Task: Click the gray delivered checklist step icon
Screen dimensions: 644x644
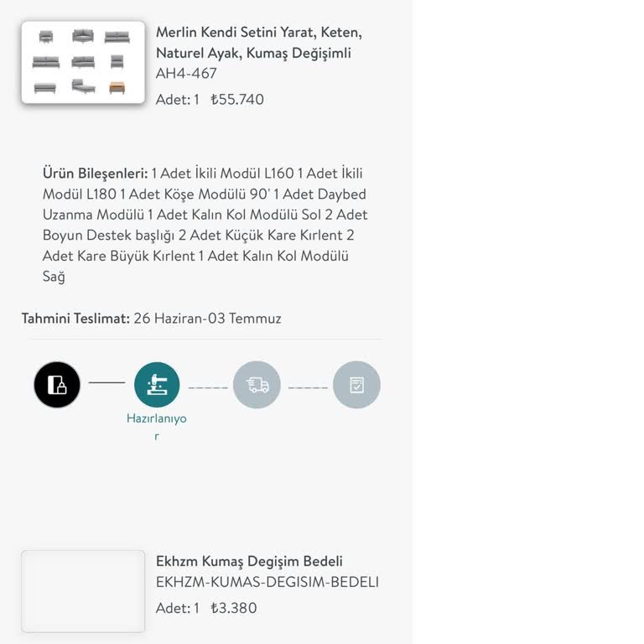Action: tap(356, 385)
